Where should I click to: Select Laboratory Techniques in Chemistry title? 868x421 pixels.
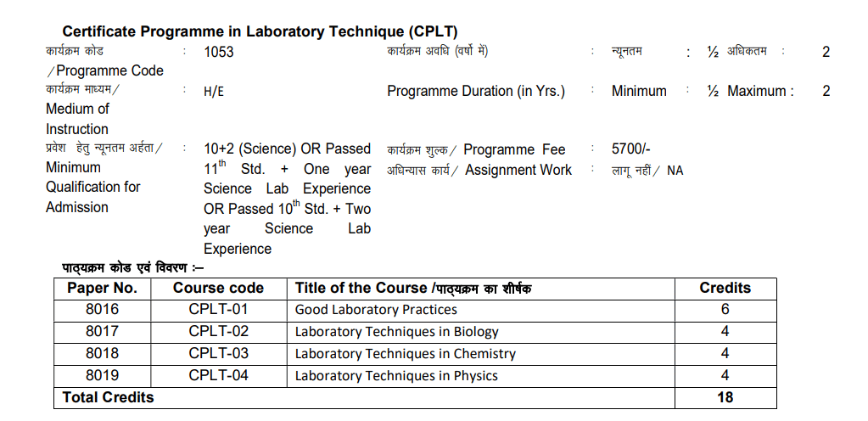point(405,354)
